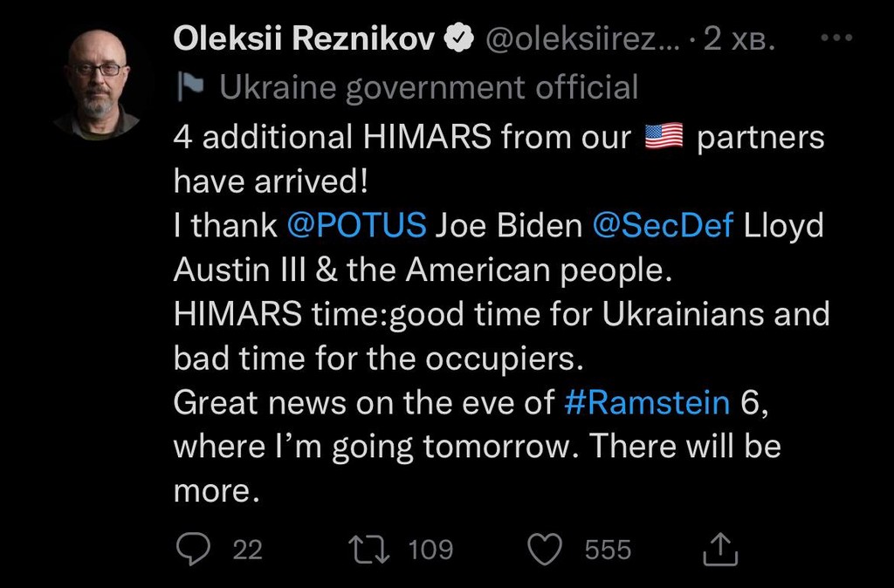Screen dimensions: 894x588
Task: Click the like count 555
Action: click(x=607, y=549)
